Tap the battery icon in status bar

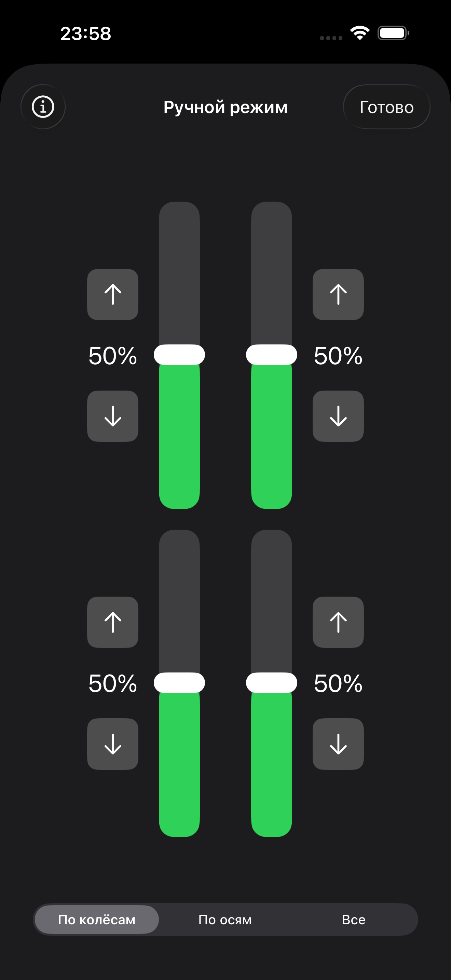[393, 33]
